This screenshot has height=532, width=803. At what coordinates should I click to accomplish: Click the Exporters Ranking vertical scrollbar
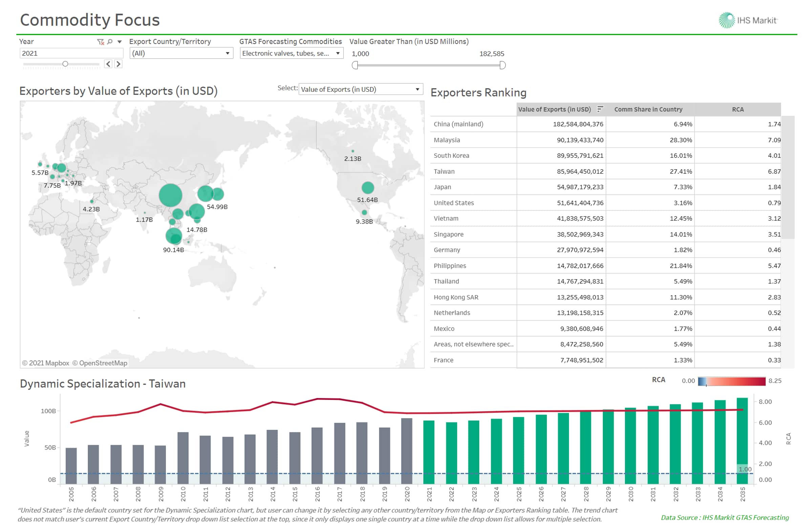(x=788, y=176)
